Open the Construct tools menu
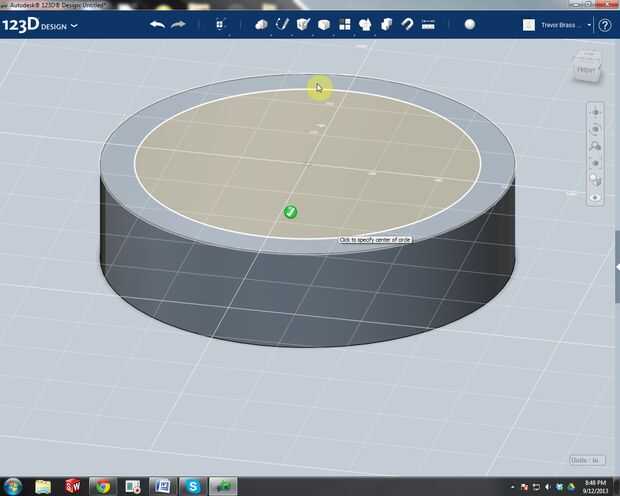Viewport: 620px width, 496px height. point(303,25)
